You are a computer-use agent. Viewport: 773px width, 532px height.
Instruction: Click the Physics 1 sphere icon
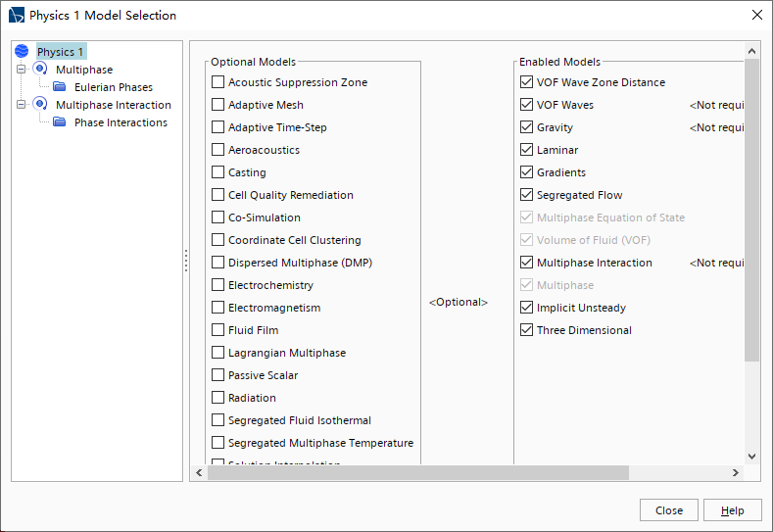pyautogui.click(x=22, y=51)
